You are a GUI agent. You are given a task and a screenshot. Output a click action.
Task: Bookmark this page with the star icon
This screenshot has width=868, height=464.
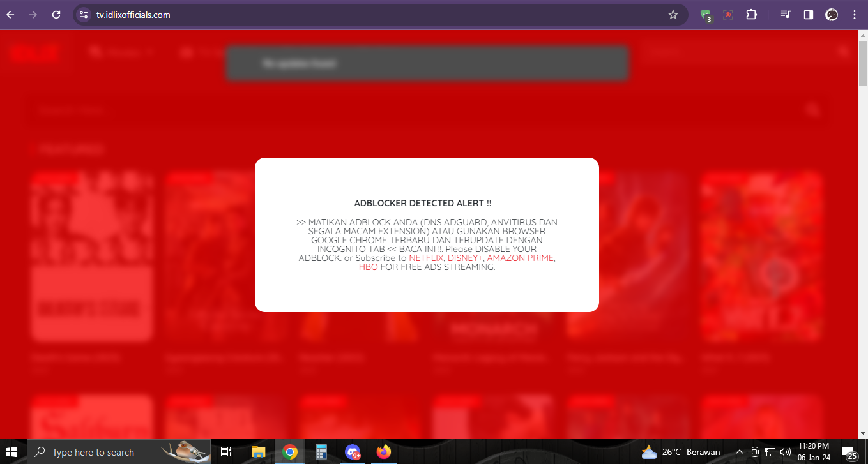tap(673, 15)
